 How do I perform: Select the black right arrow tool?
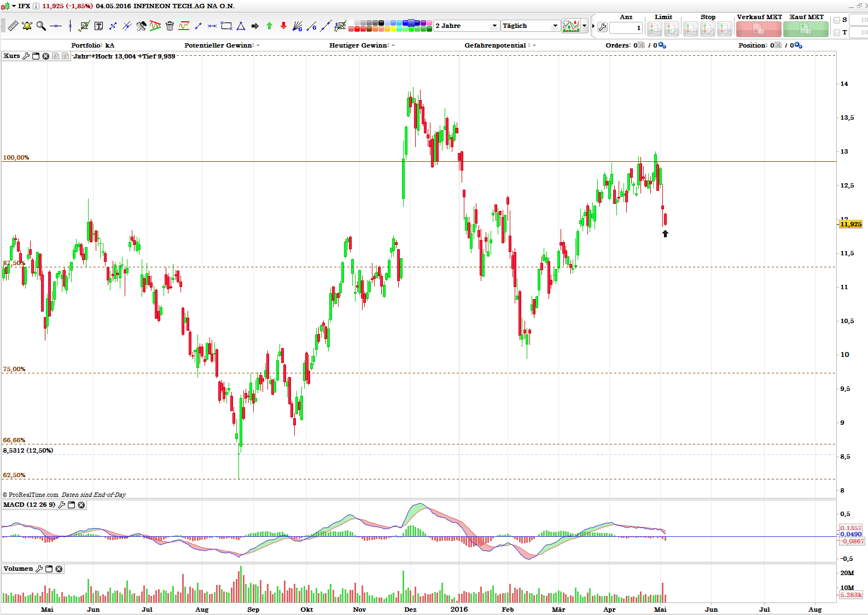[x=255, y=26]
